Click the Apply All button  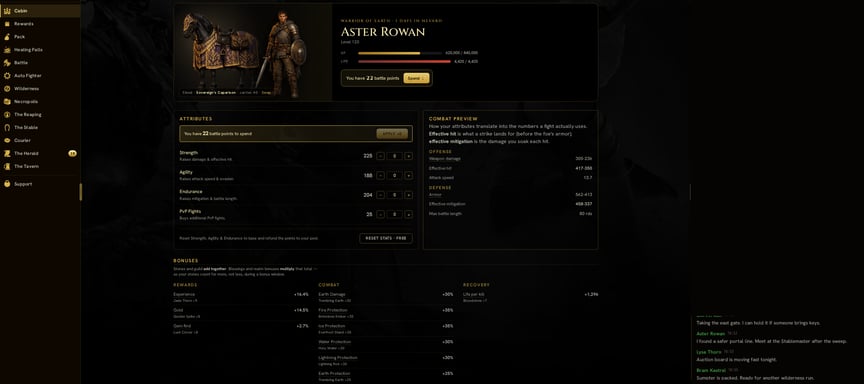(392, 133)
